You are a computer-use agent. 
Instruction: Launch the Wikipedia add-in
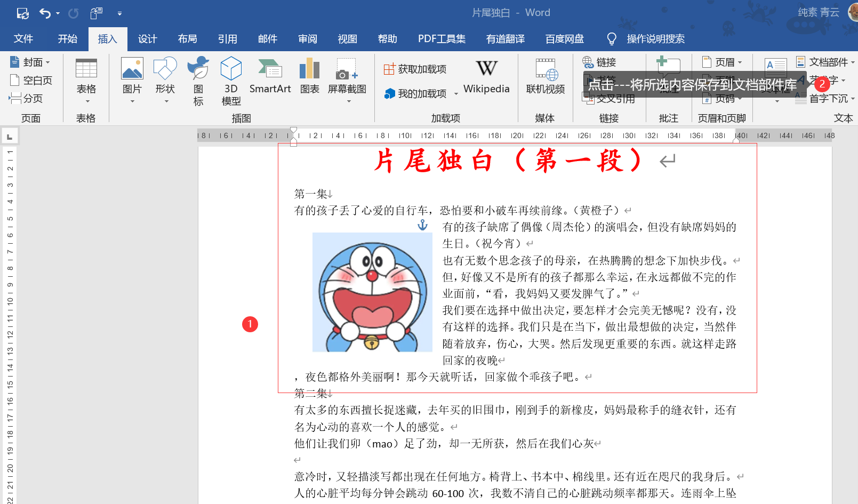click(486, 76)
